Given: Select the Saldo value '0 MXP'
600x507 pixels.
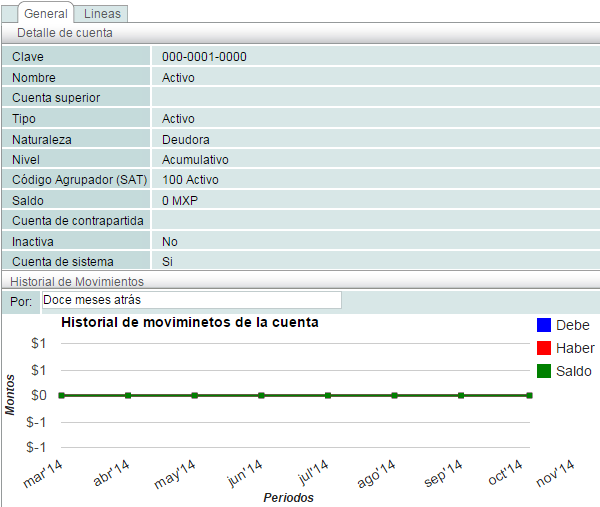Looking at the screenshot, I should point(180,201).
